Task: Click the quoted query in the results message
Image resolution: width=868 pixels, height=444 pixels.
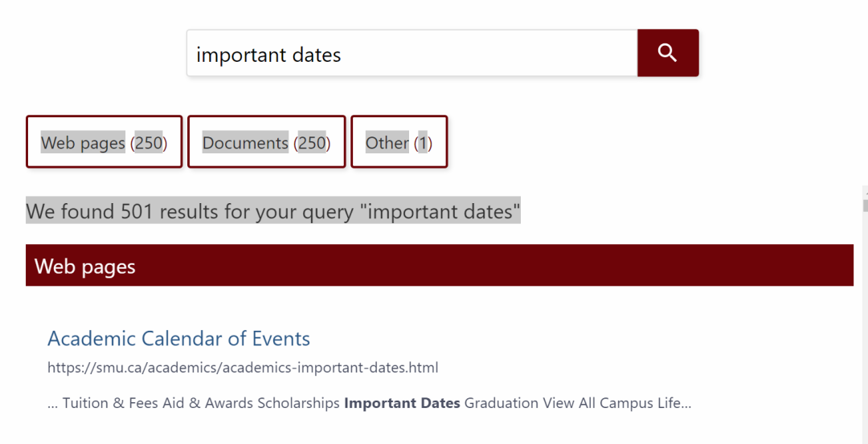Action: point(440,211)
